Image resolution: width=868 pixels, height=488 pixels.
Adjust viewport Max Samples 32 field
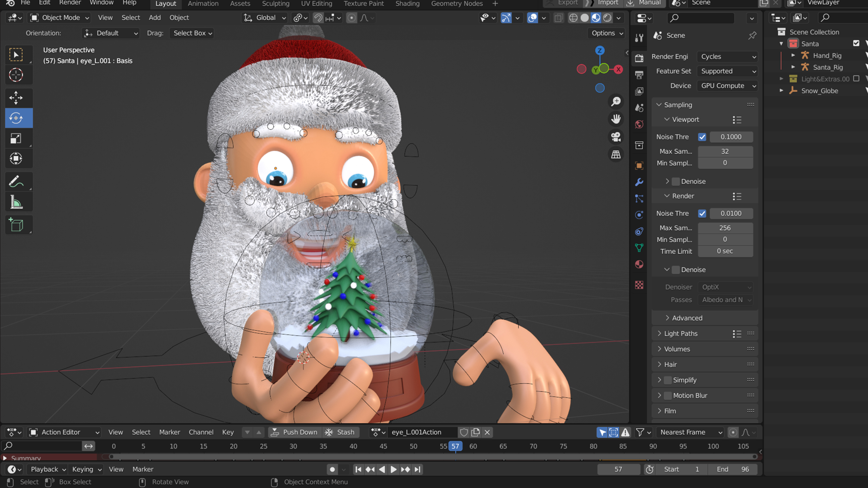(x=725, y=152)
